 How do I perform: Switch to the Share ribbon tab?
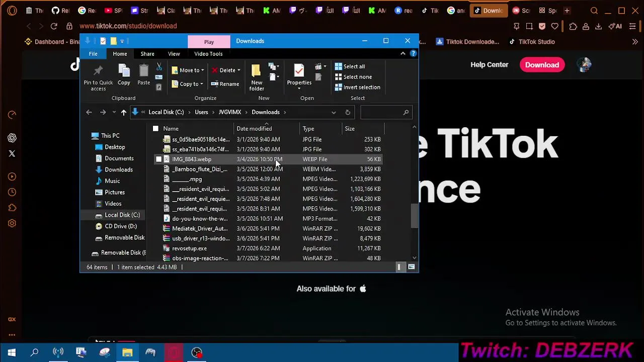click(147, 54)
